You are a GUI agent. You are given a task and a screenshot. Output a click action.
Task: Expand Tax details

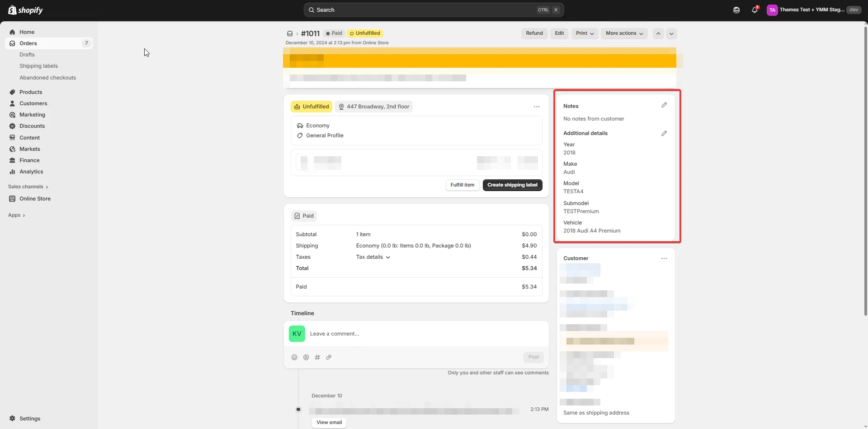[x=373, y=257]
